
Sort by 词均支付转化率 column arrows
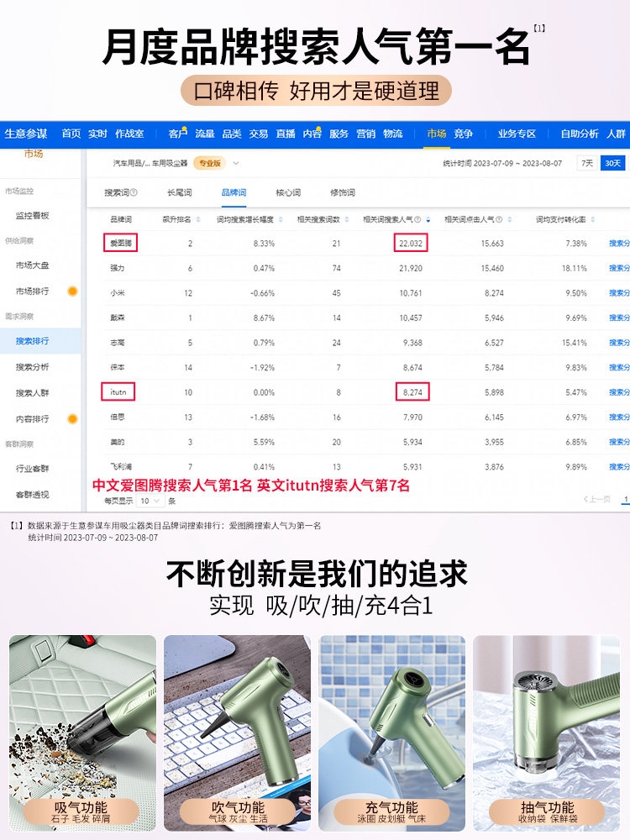[592, 219]
